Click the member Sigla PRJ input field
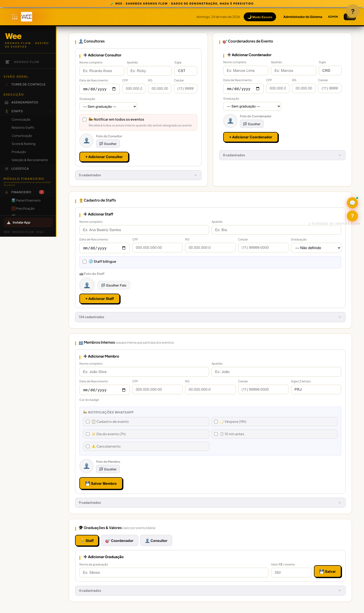The height and width of the screenshot is (613, 364). coord(316,389)
